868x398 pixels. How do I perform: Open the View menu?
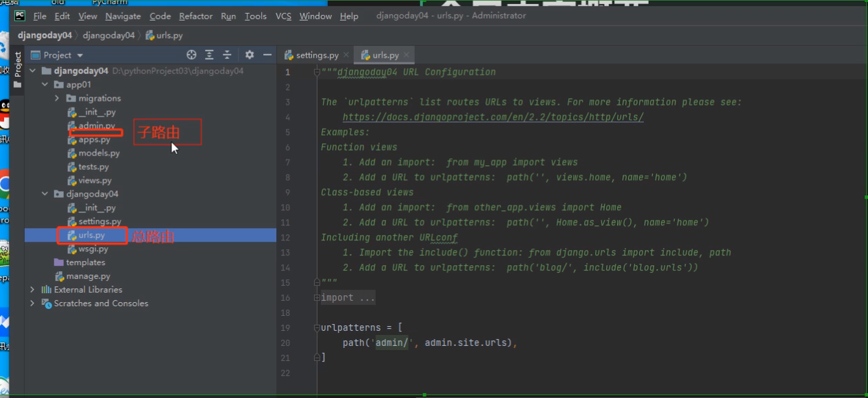tap(88, 16)
